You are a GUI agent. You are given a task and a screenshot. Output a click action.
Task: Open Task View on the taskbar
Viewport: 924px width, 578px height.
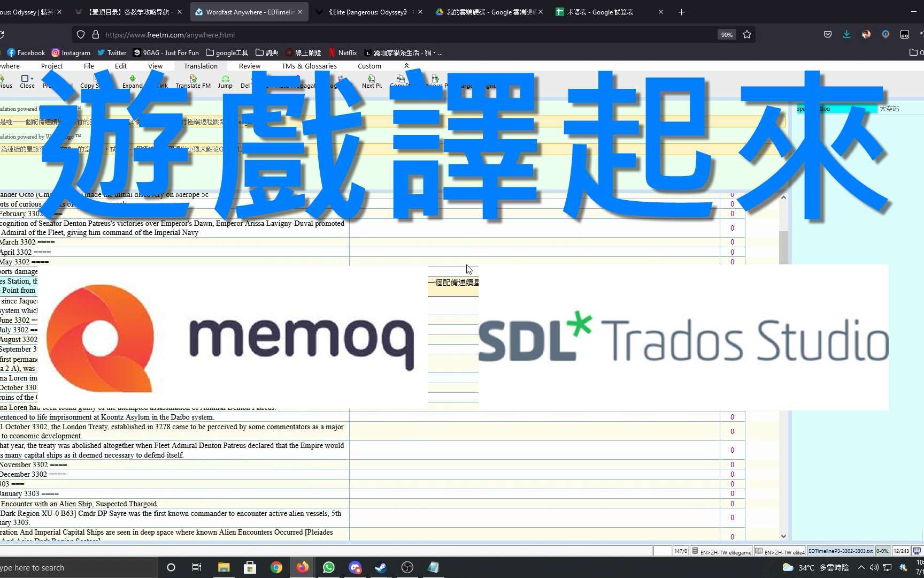197,567
